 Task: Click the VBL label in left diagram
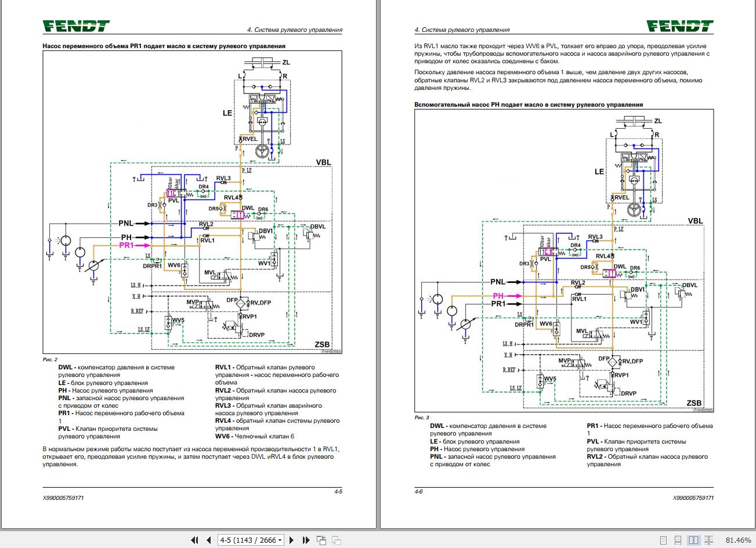point(323,162)
